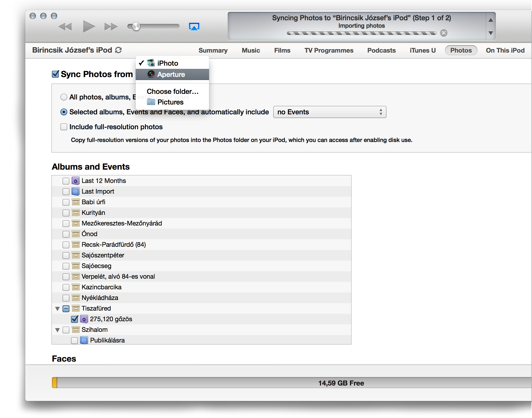Viewport: 532px width, 418px height.
Task: Pick Choose folder… in the menu
Action: click(x=173, y=91)
